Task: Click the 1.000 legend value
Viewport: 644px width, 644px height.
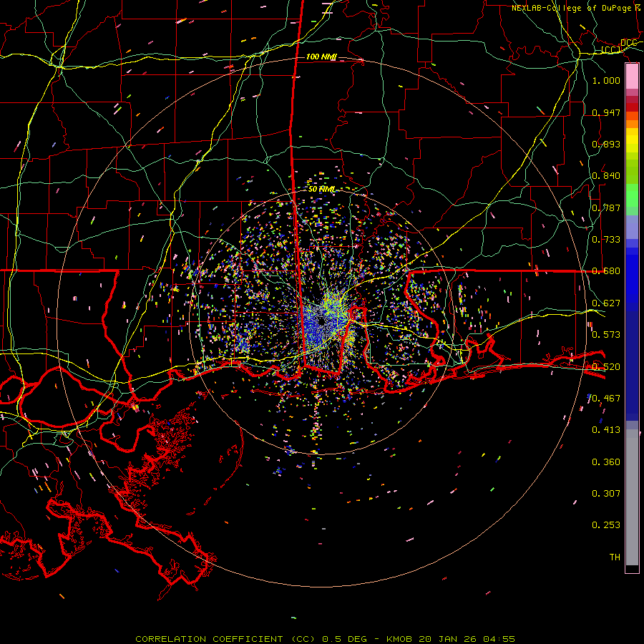Action: pos(606,80)
